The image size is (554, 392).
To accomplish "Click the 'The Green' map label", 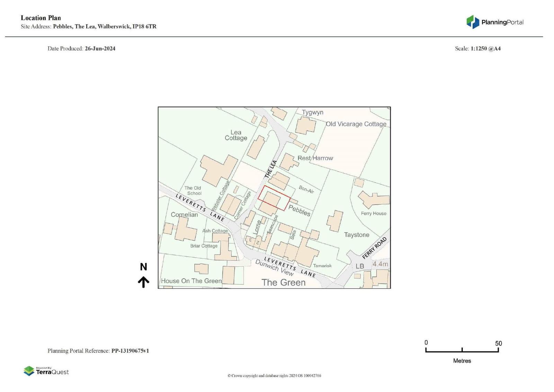I will 283,283.
